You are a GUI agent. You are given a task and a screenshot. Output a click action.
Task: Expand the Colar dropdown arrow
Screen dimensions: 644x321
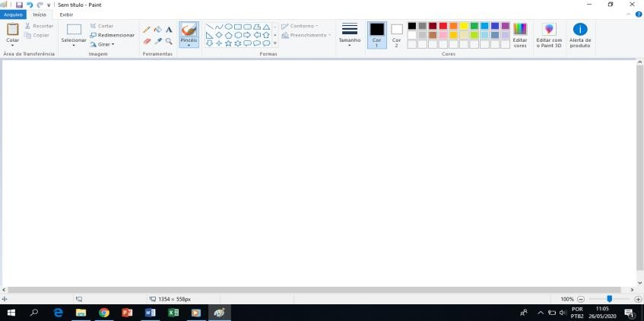[x=12, y=45]
